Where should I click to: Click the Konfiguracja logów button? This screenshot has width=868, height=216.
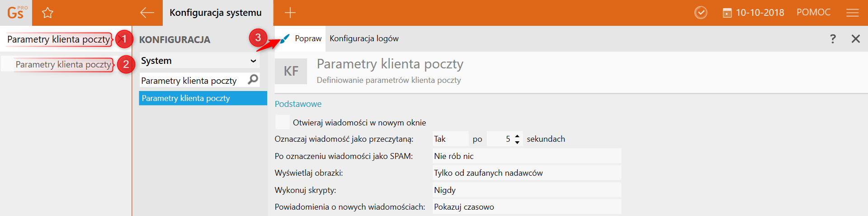[364, 38]
